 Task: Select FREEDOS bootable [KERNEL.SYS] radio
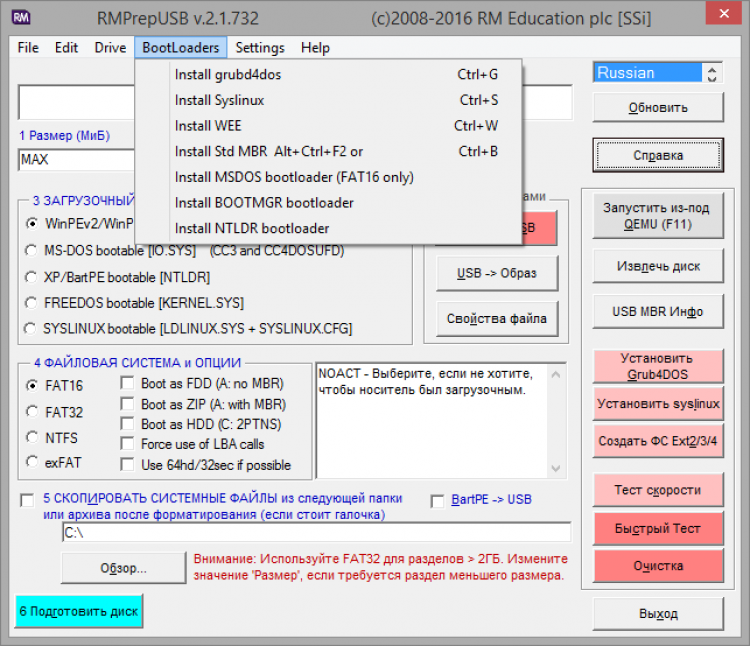(x=31, y=303)
